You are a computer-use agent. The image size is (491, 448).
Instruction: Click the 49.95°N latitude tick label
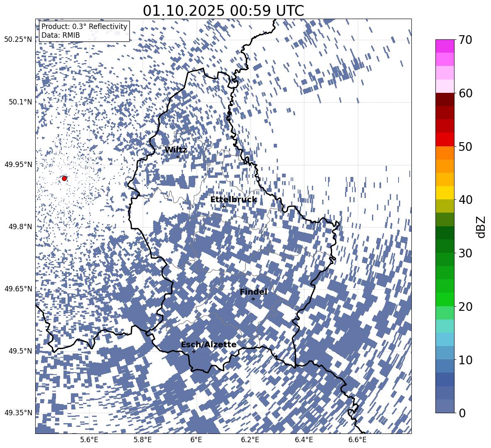[18, 164]
